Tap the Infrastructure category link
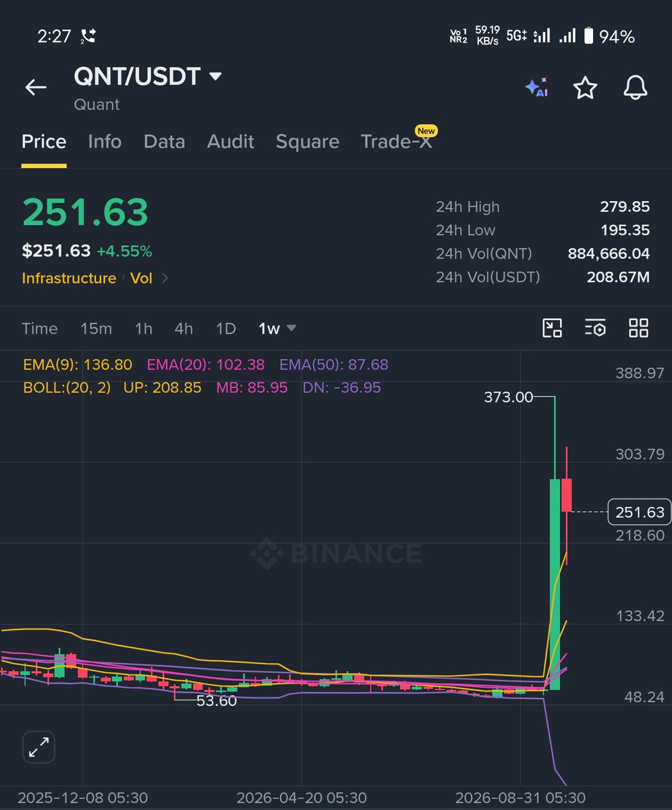This screenshot has width=672, height=810. point(69,278)
